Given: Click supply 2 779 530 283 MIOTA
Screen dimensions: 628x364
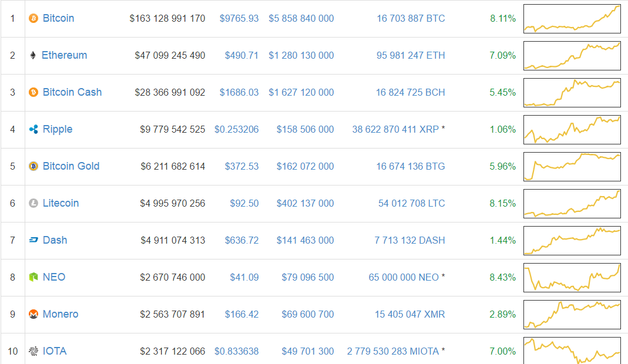Looking at the screenshot, I should click(393, 351).
